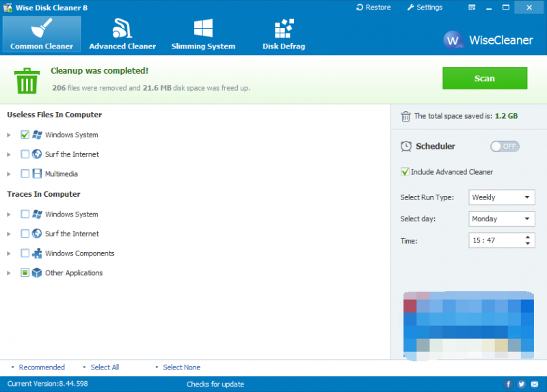
Task: Open the Select day dropdown
Action: tap(502, 219)
